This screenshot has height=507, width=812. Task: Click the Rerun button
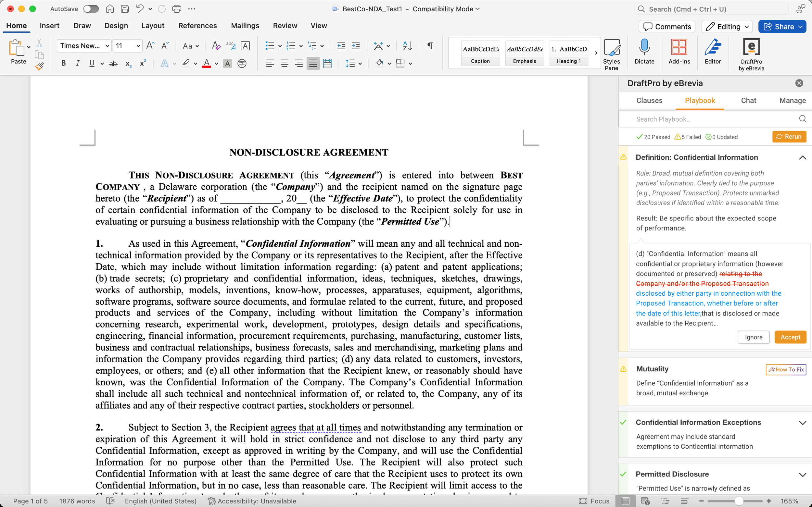789,137
